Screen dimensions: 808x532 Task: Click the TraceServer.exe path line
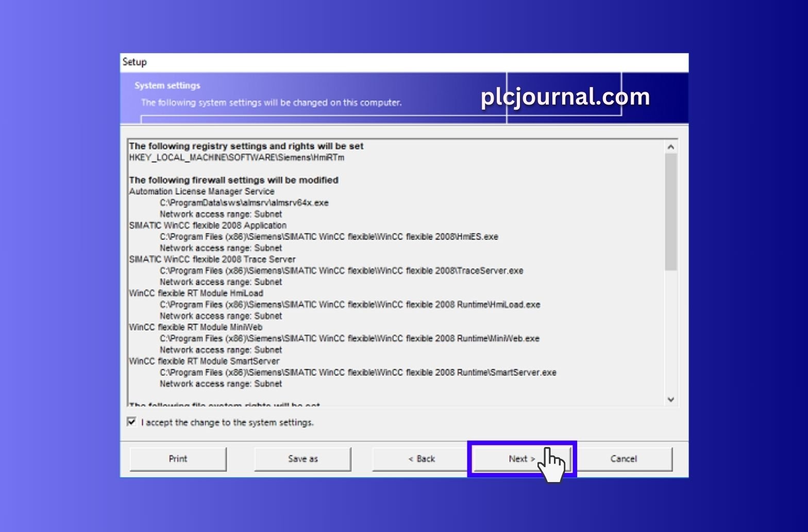tap(341, 271)
